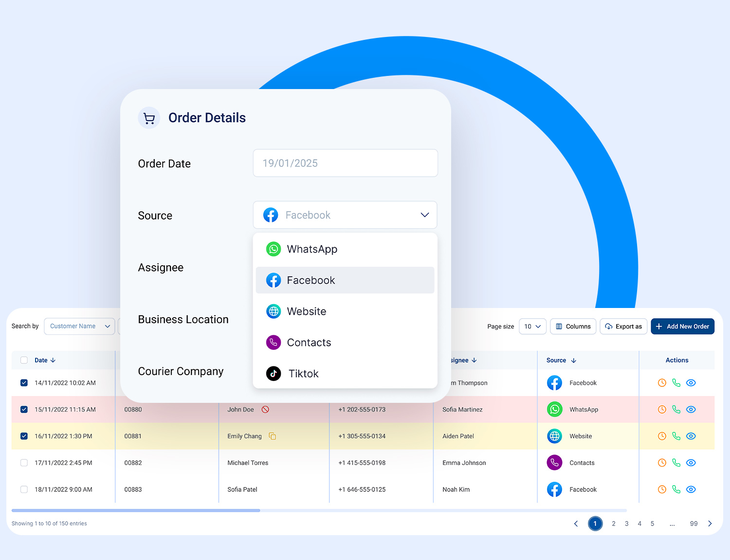This screenshot has height=560, width=730.
Task: Go to page 3
Action: tap(627, 524)
